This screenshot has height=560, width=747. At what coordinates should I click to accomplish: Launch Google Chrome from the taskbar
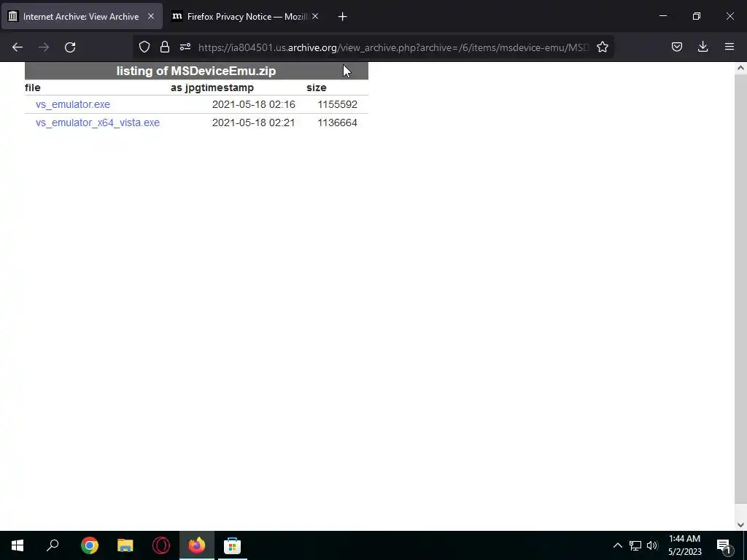[90, 545]
